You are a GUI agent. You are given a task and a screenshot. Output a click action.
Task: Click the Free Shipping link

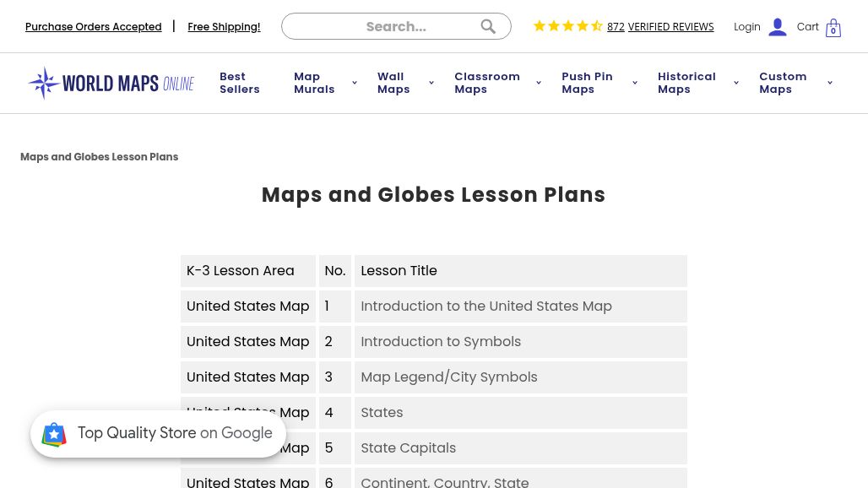tap(224, 27)
